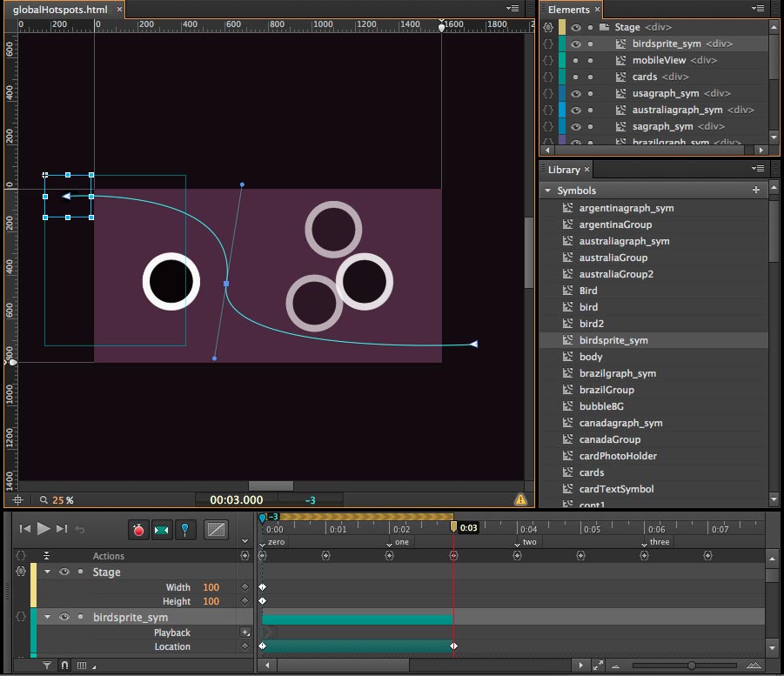
Task: Toggle timeline snapping magnet icon
Action: coord(64,665)
